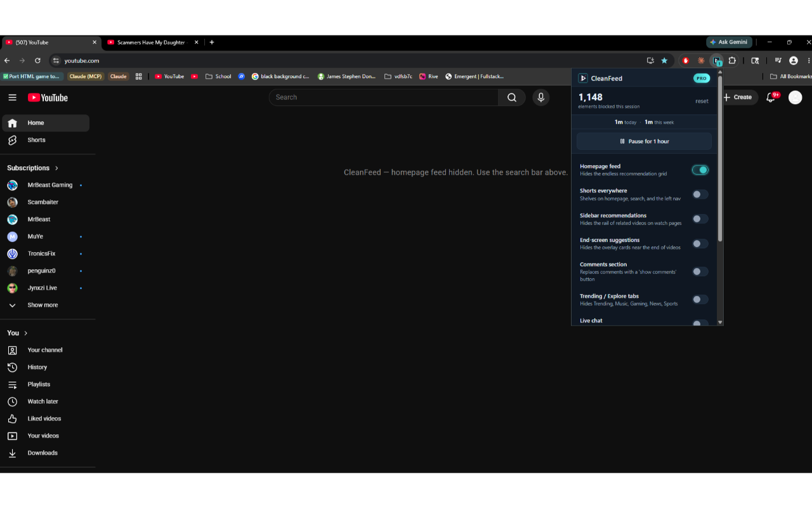Enable Trending / Explore tabs toggle
Image resolution: width=812 pixels, height=508 pixels.
700,299
